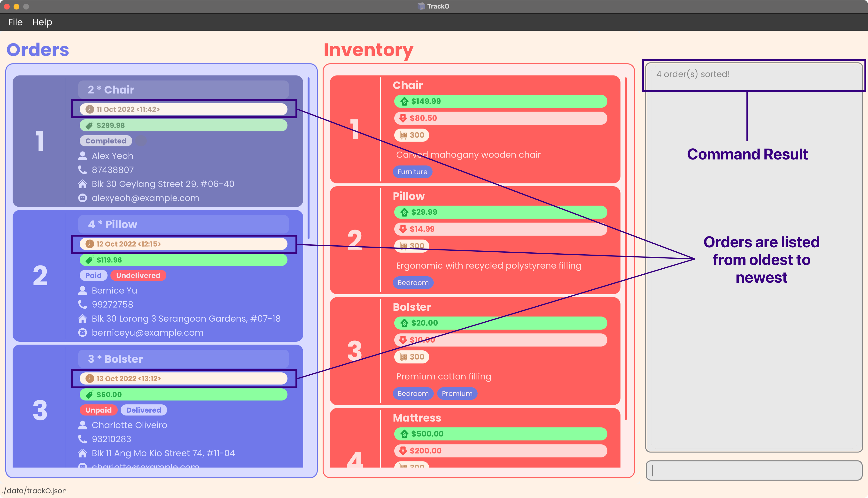Click the TrackO title bar app icon

(x=421, y=6)
